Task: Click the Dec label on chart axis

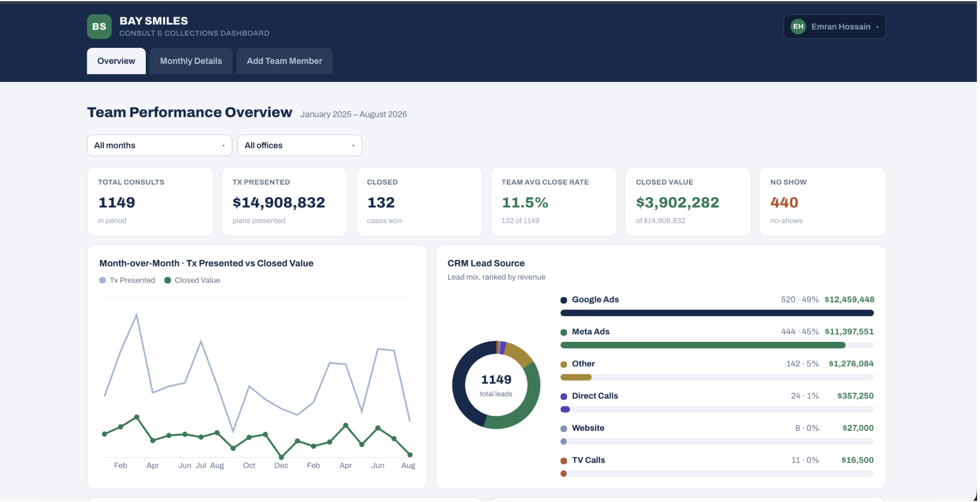Action: tap(281, 466)
